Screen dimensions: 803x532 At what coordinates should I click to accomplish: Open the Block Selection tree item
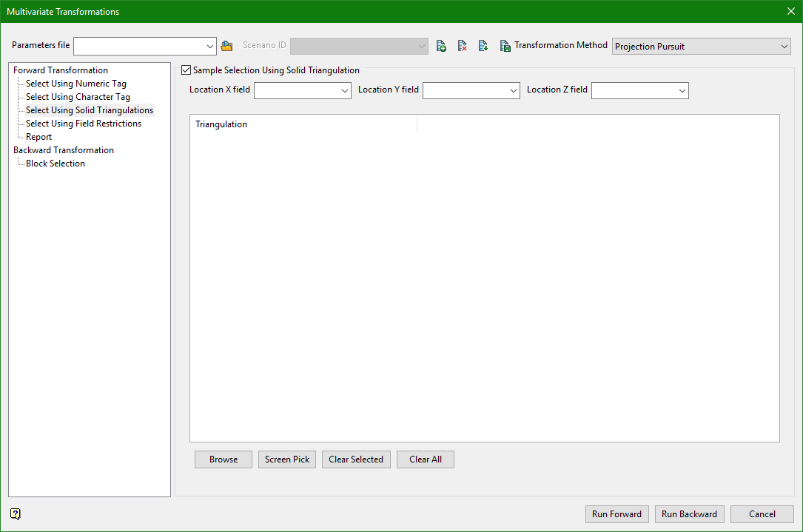(55, 164)
